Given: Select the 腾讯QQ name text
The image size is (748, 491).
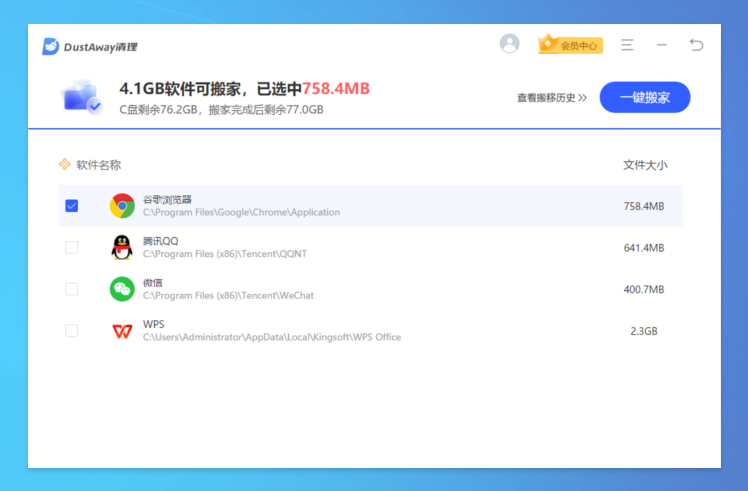Looking at the screenshot, I should 161,241.
